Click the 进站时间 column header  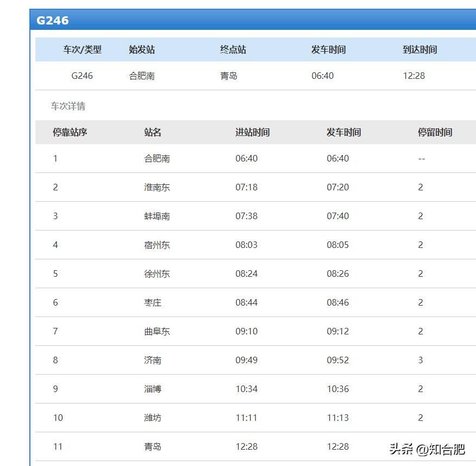[x=252, y=132]
